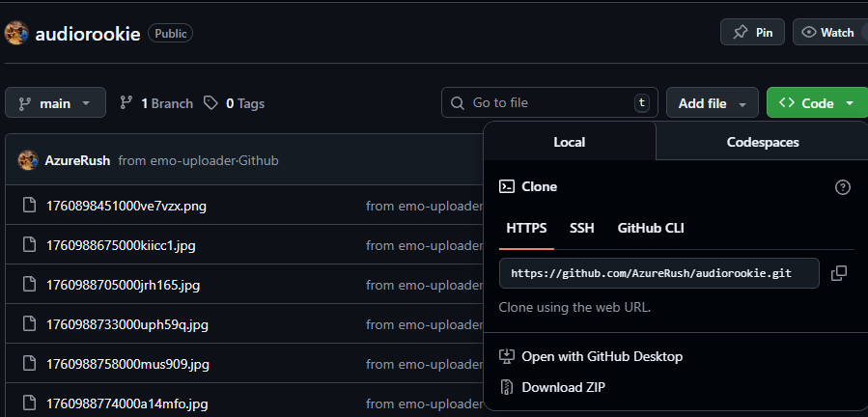Open the Add file dropdown
The height and width of the screenshot is (417, 868).
point(712,102)
